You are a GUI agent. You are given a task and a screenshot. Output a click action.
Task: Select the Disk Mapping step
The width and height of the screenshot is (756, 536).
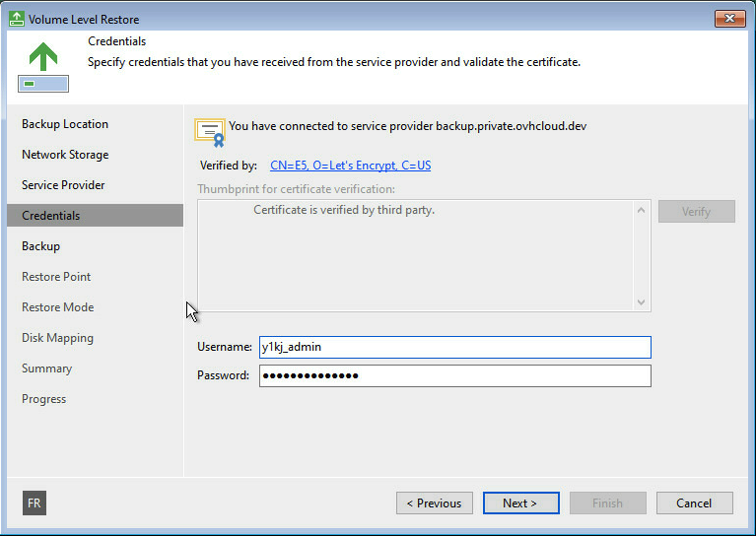(57, 338)
